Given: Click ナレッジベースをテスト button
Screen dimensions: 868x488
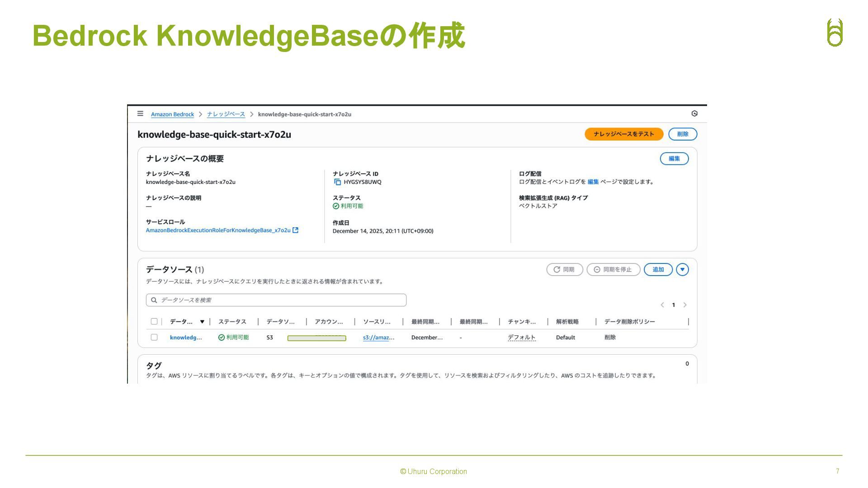Looking at the screenshot, I should tap(623, 134).
